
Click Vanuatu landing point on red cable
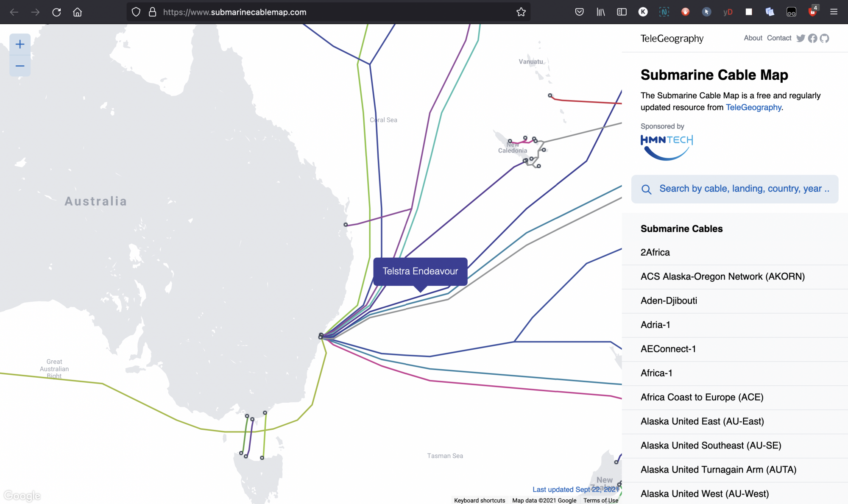coord(550,96)
